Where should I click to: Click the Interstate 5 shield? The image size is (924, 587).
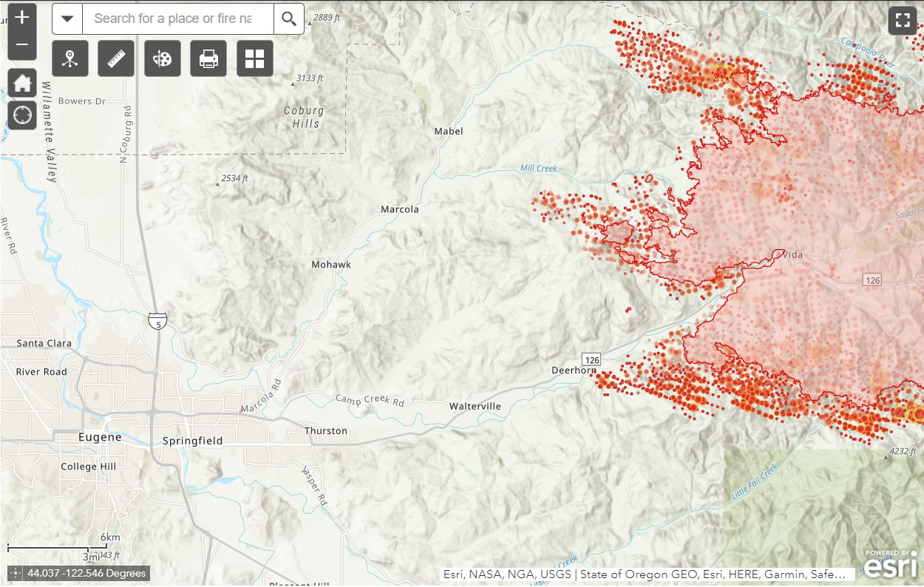tap(157, 320)
